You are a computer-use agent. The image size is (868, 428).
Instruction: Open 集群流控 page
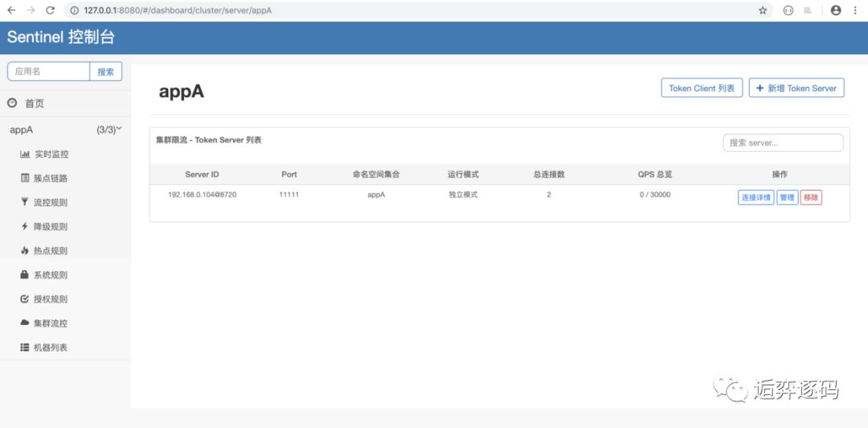(x=51, y=323)
